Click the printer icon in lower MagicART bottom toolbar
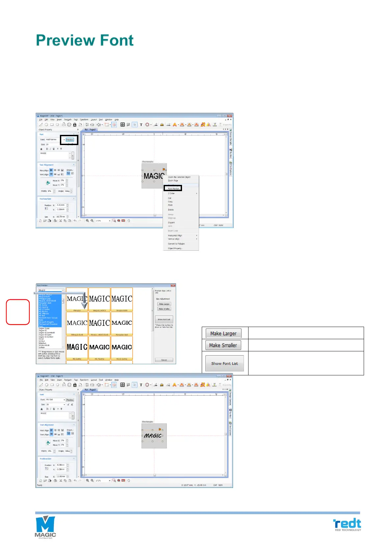392x554 pixels. 55,481
